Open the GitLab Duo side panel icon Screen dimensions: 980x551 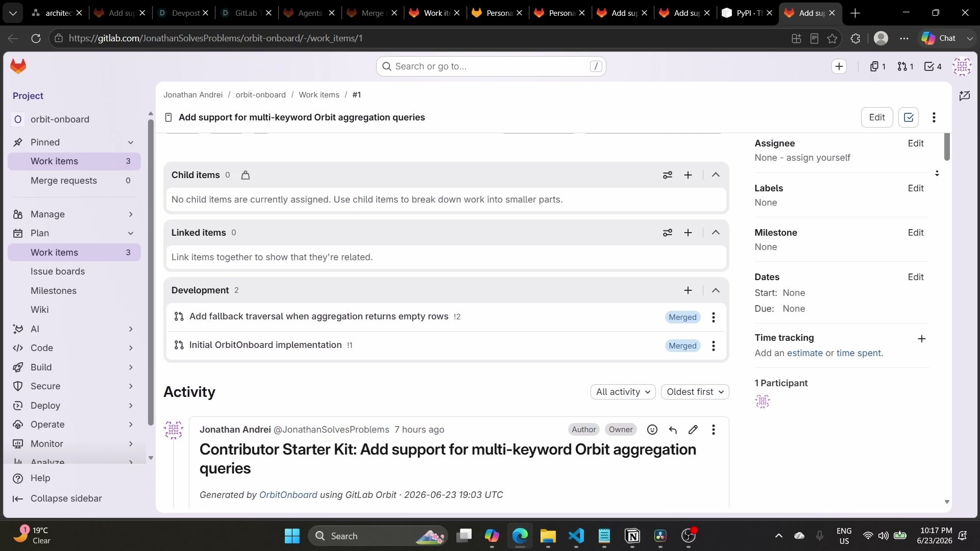click(x=965, y=95)
